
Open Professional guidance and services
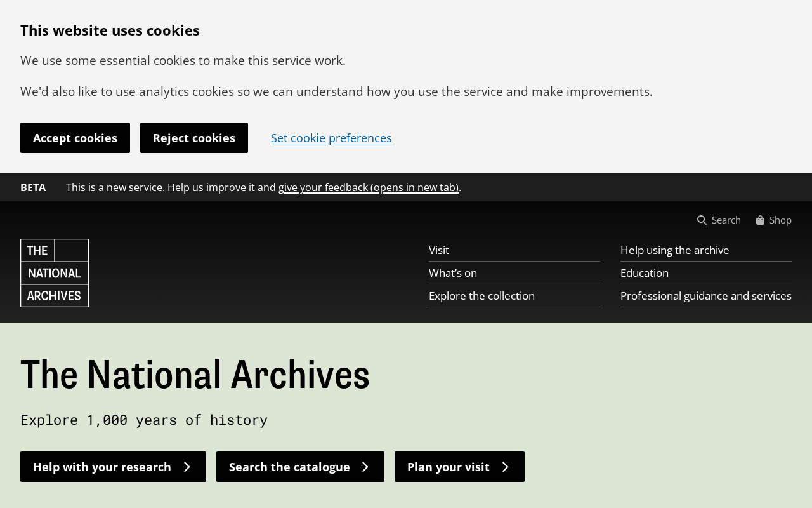pos(706,296)
